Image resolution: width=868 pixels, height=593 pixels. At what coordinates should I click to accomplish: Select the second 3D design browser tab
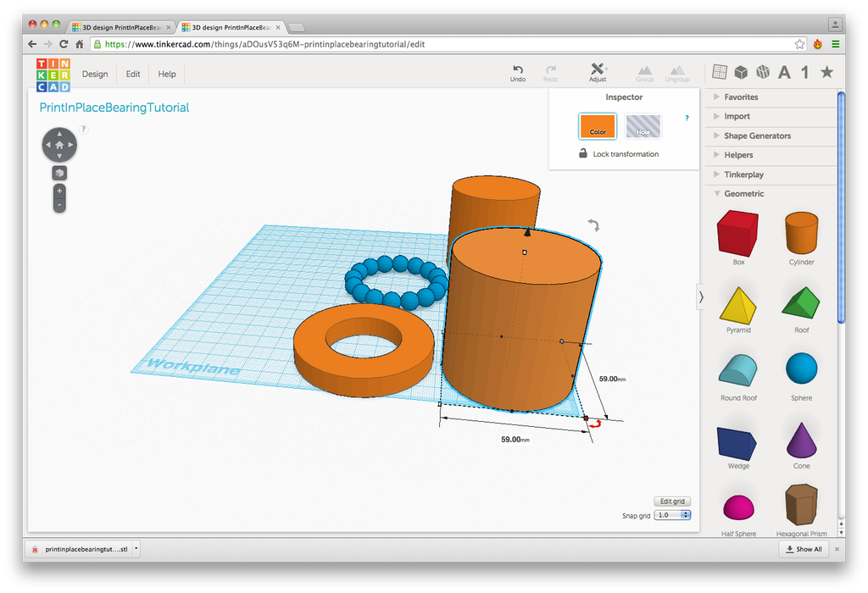click(231, 27)
